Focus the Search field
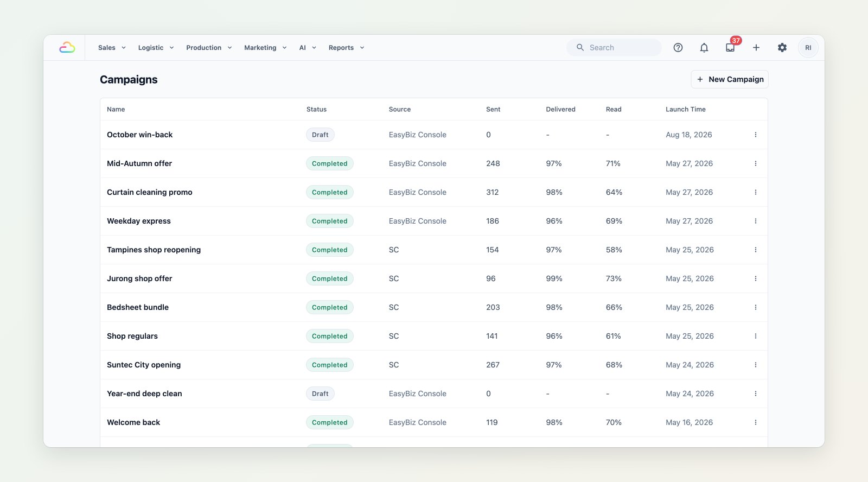The image size is (868, 482). [614, 48]
